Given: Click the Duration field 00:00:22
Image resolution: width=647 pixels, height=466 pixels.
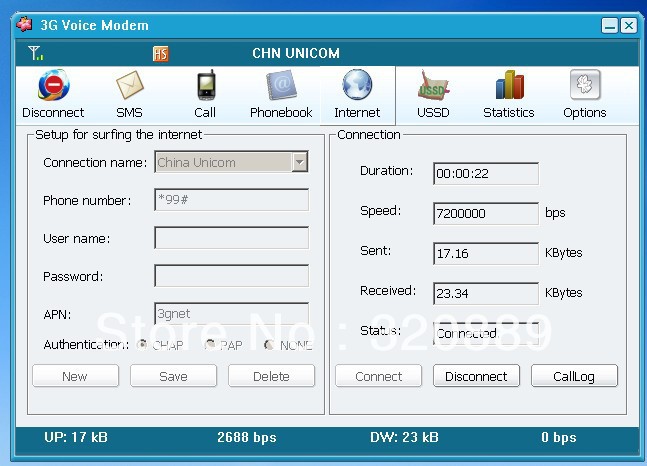Looking at the screenshot, I should click(486, 173).
